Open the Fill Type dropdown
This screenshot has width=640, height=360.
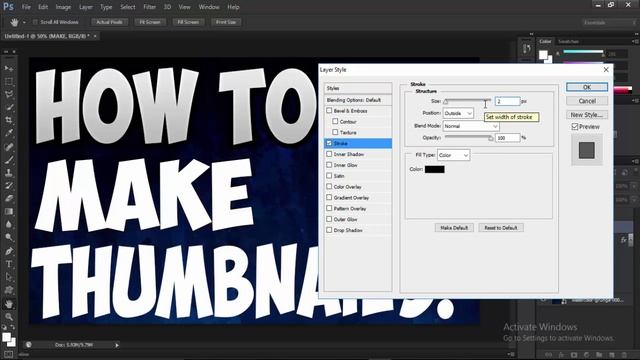point(453,155)
